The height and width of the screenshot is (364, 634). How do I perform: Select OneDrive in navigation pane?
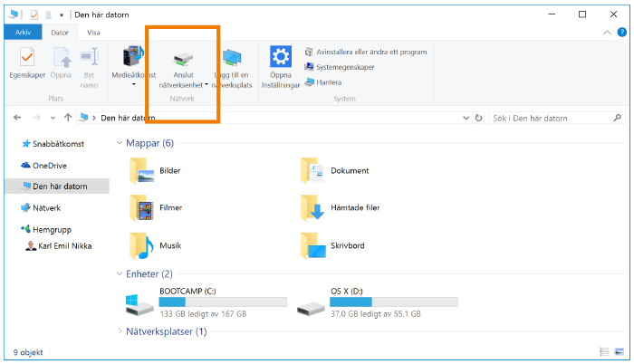(x=49, y=166)
